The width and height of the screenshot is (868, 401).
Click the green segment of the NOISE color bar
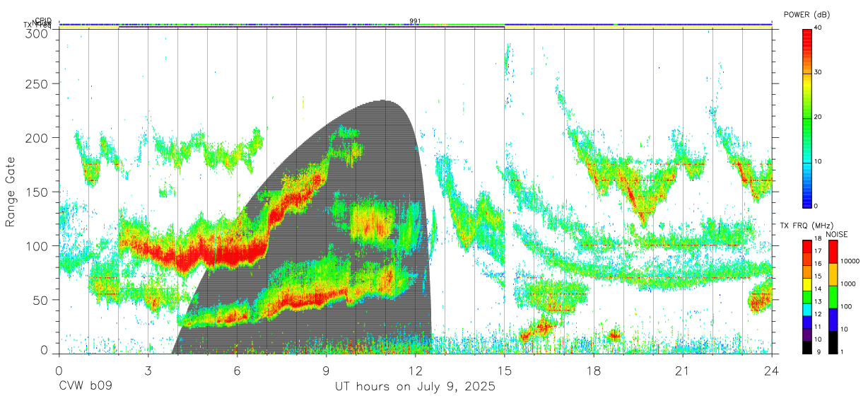coord(833,297)
